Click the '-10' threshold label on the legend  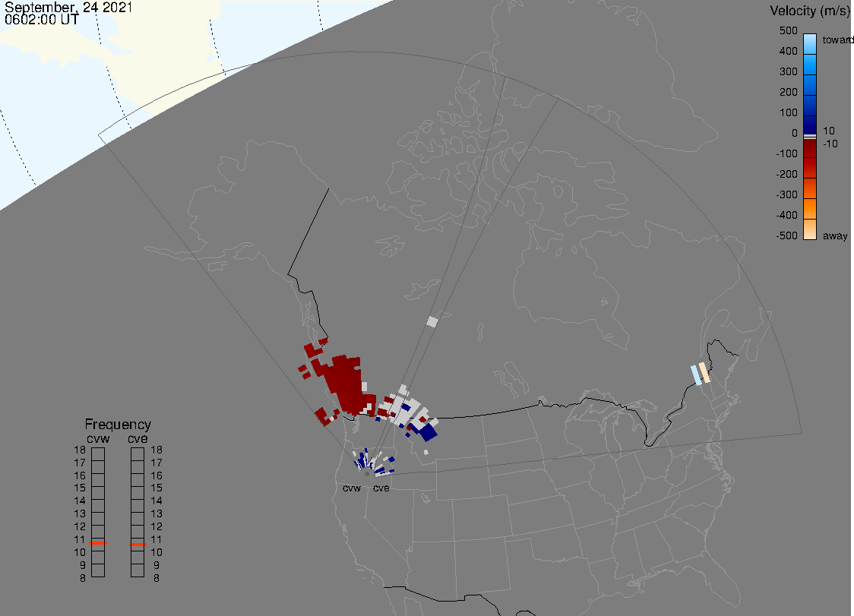pos(830,144)
